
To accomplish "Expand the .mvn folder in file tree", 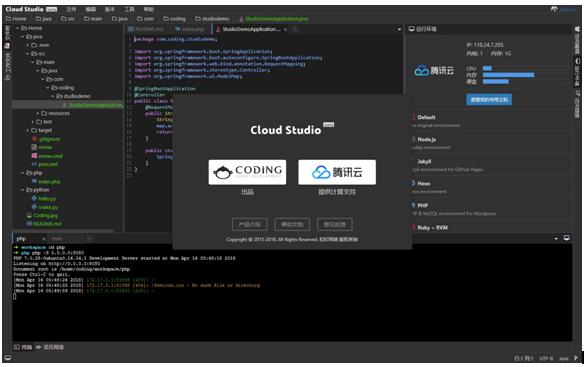I will (x=27, y=45).
